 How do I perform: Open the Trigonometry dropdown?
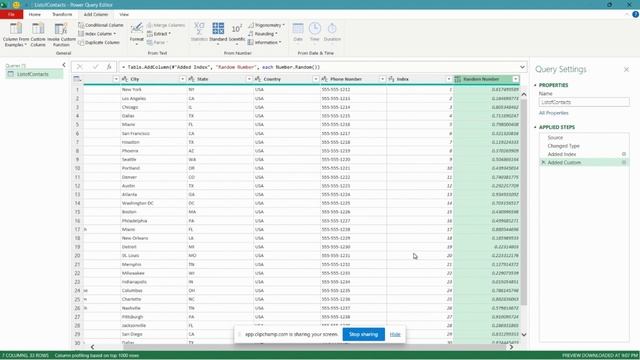click(x=266, y=25)
